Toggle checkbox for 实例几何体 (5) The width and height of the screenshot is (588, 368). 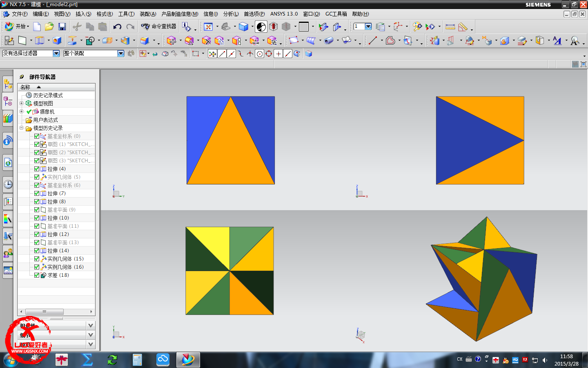(x=37, y=177)
